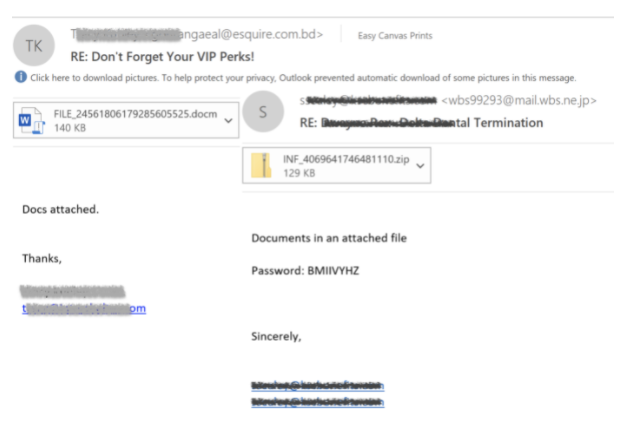
Task: Click here to download pictures notice
Action: [296, 78]
